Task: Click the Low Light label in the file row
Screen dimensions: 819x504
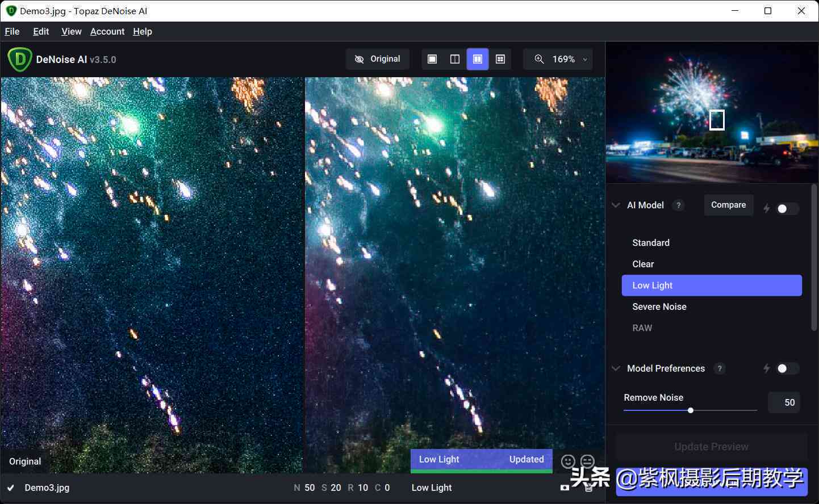Action: coord(432,488)
